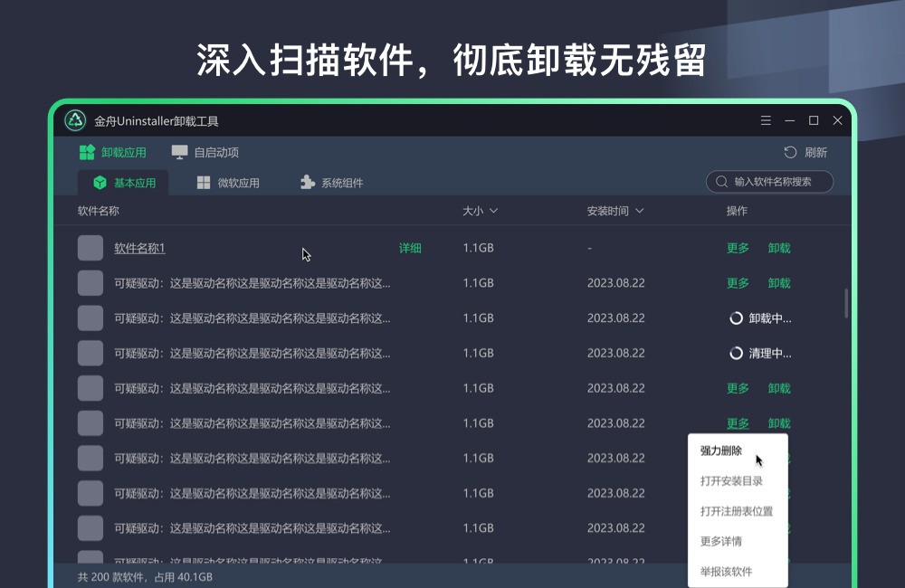Check the checkbox for 软件名称1
Viewport: 905px width, 588px height.
pos(90,247)
